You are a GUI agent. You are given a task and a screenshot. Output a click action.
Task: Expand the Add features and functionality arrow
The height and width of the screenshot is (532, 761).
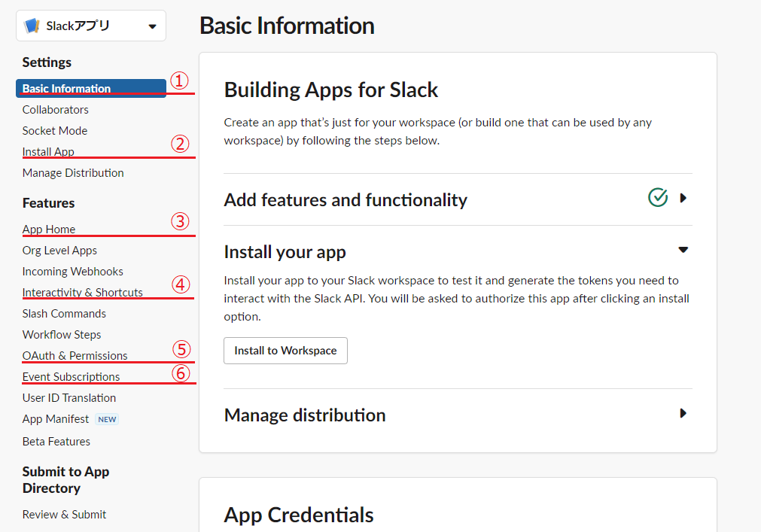click(x=683, y=198)
